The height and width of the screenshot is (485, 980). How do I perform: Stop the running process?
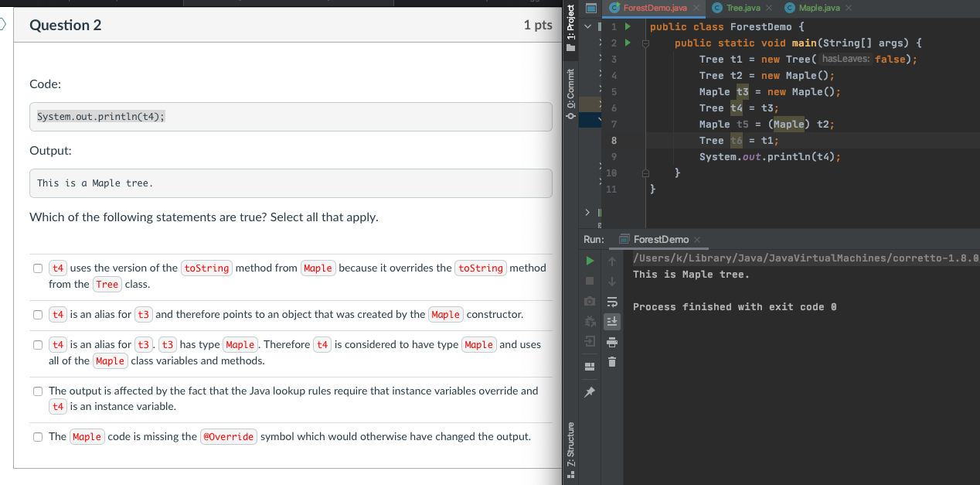pyautogui.click(x=590, y=280)
